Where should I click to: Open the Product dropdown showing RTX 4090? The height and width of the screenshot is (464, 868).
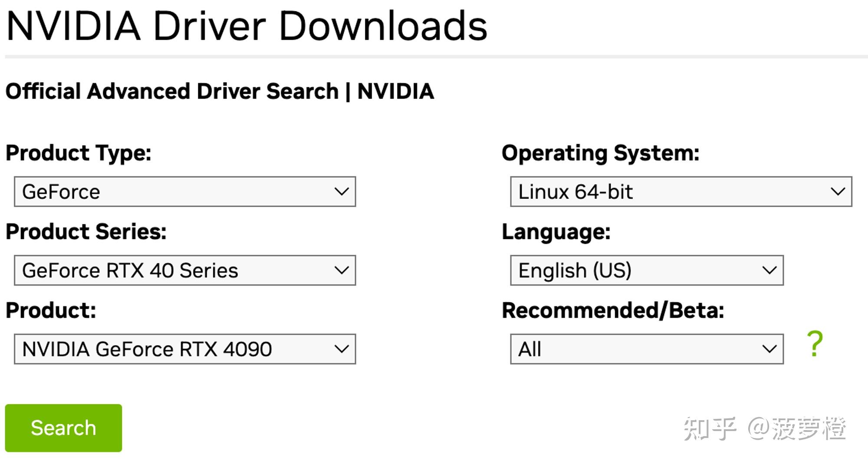pos(185,349)
